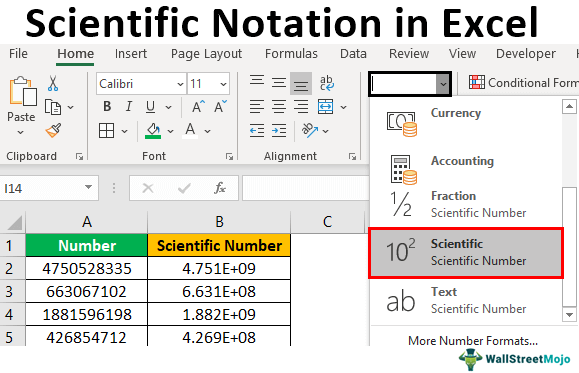
Task: Expand the Merge and Center dropdown arrow
Action: (343, 107)
